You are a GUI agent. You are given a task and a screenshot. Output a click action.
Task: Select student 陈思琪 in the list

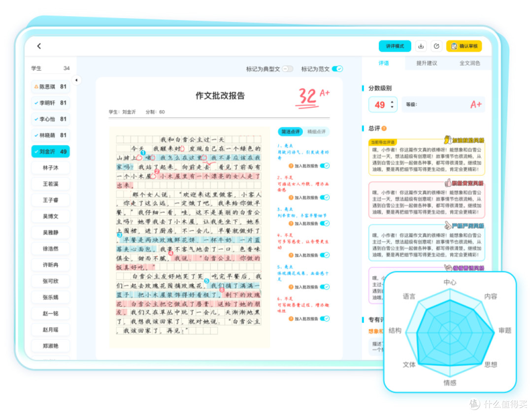pyautogui.click(x=51, y=87)
